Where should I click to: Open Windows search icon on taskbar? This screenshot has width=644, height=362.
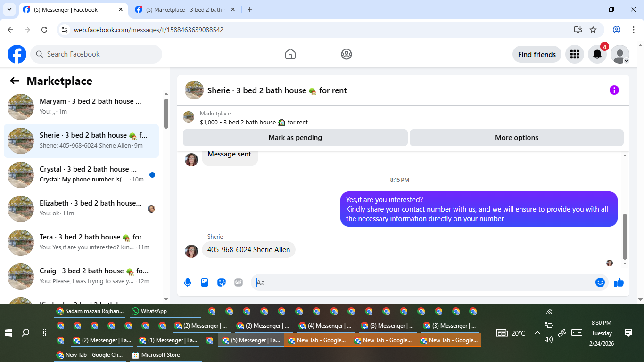click(x=25, y=333)
